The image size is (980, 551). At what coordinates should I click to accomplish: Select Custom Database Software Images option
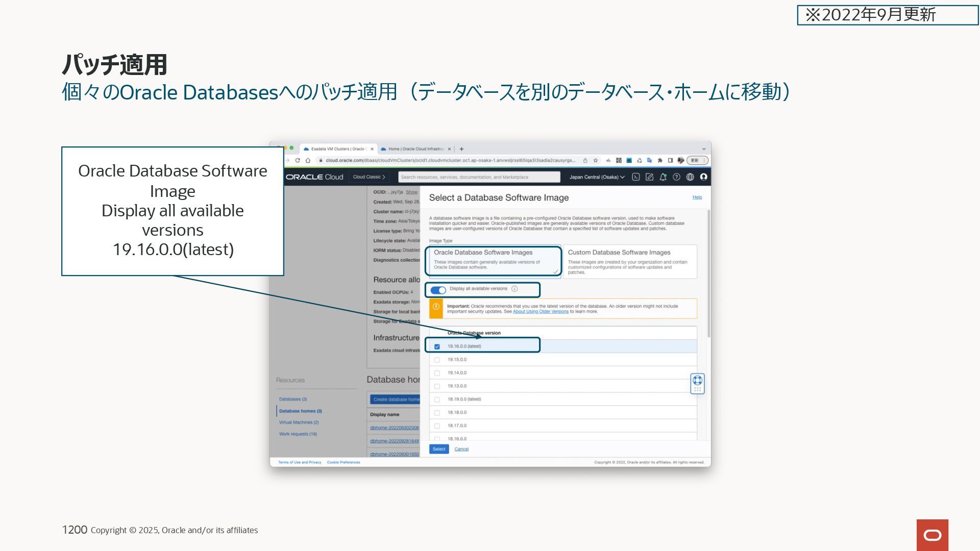click(x=630, y=261)
